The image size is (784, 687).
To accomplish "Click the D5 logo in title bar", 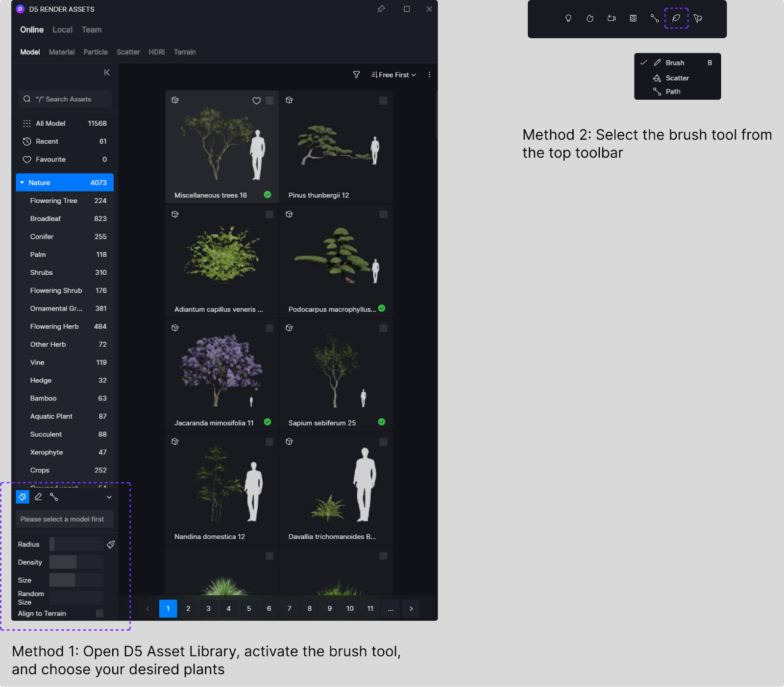I will [x=20, y=9].
